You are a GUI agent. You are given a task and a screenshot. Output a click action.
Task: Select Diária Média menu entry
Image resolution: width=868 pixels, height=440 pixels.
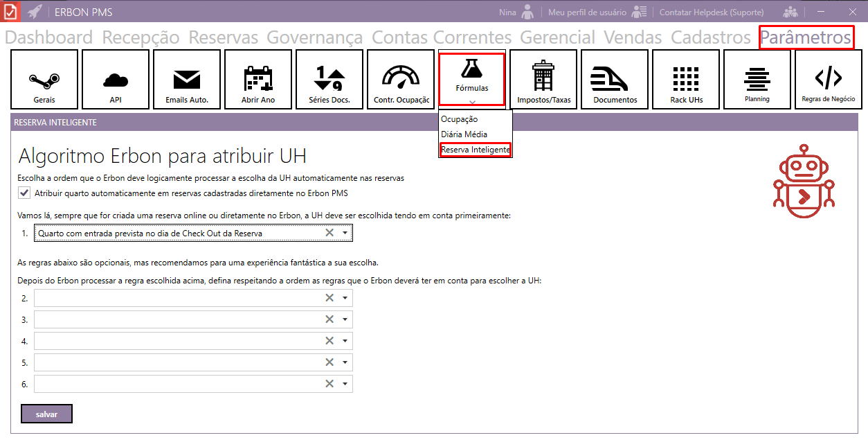point(464,134)
